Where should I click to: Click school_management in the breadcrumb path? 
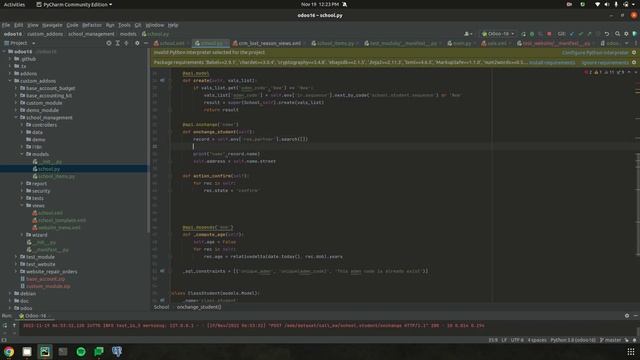point(91,34)
